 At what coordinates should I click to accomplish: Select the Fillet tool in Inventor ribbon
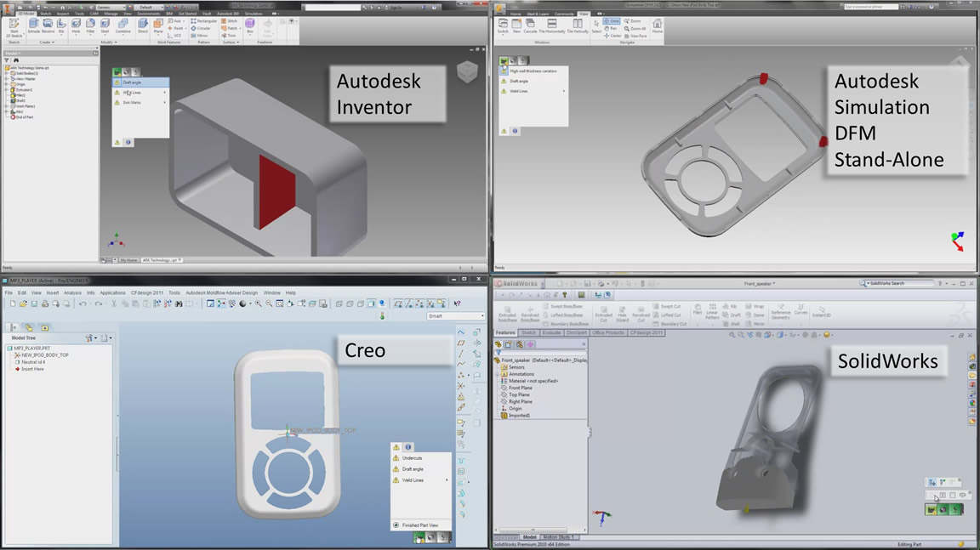91,26
